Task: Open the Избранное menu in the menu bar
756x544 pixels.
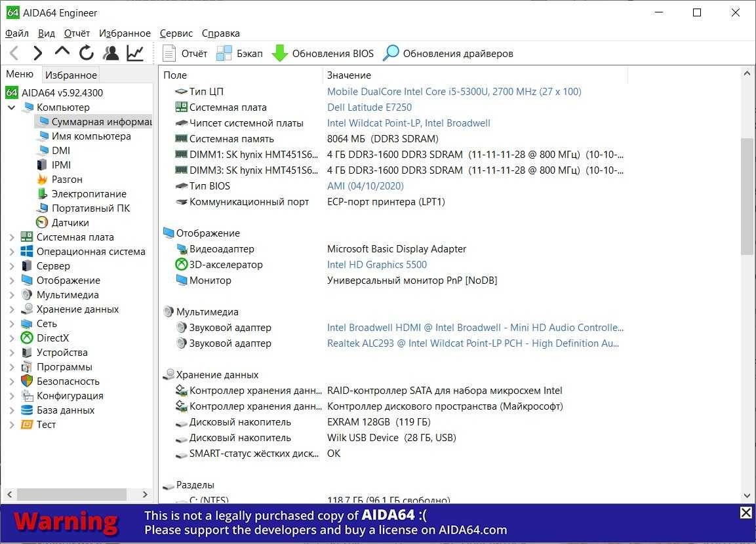Action: tap(125, 33)
